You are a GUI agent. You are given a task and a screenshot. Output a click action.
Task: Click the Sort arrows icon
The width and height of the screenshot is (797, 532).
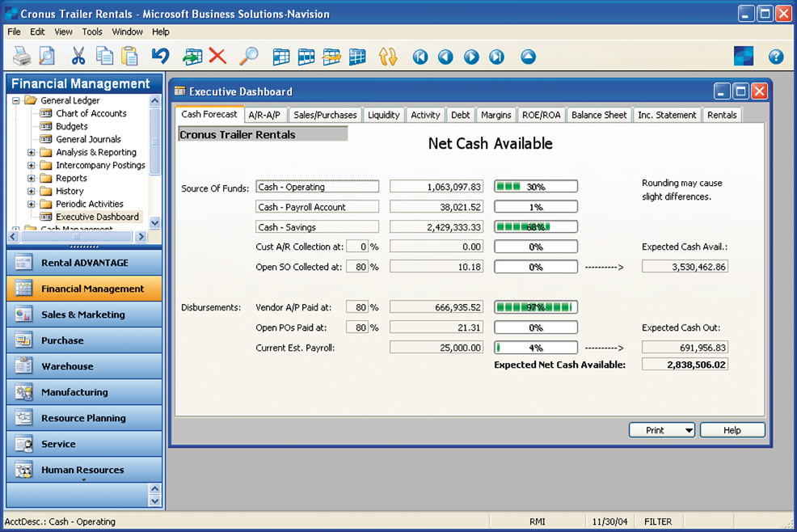[388, 57]
